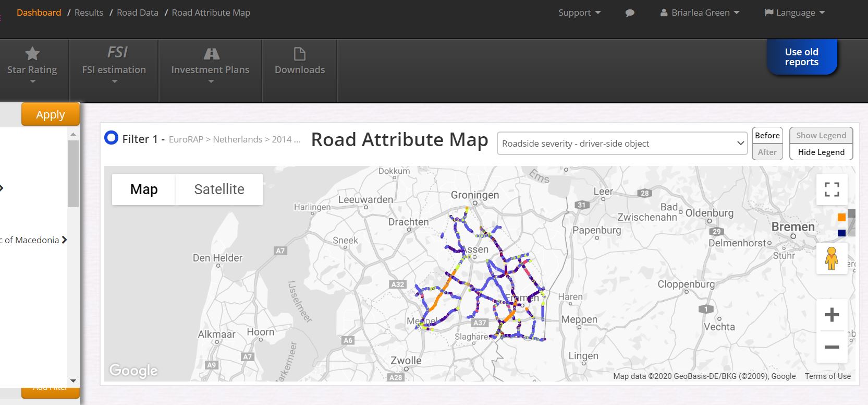Screen dimensions: 868x405
Task: Switch to Before view
Action: pos(767,135)
